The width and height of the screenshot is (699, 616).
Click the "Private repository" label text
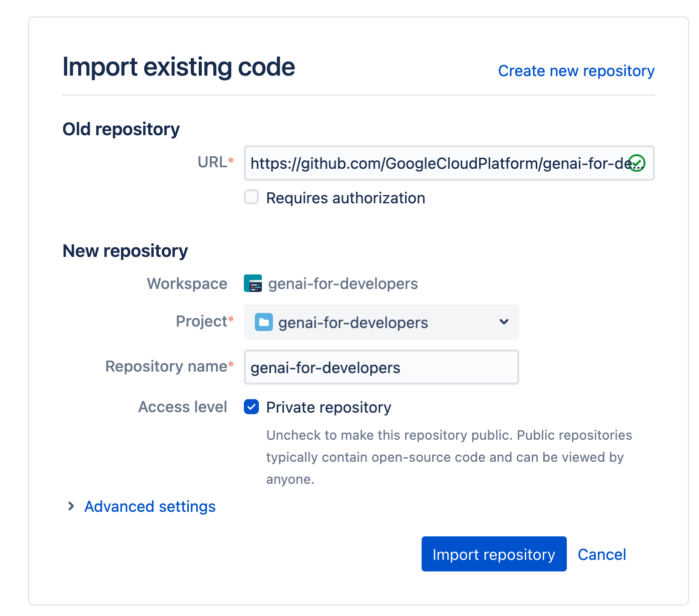328,408
